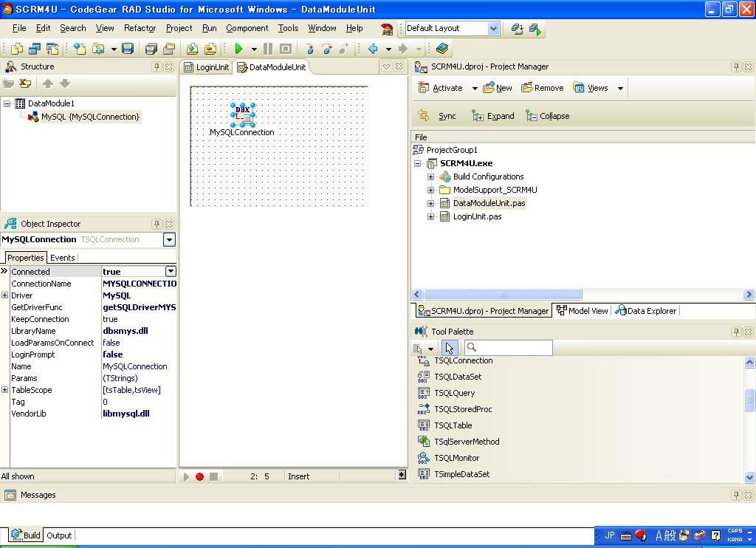Image resolution: width=756 pixels, height=548 pixels.
Task: Switch to the Data Explorer tab
Action: click(x=646, y=311)
